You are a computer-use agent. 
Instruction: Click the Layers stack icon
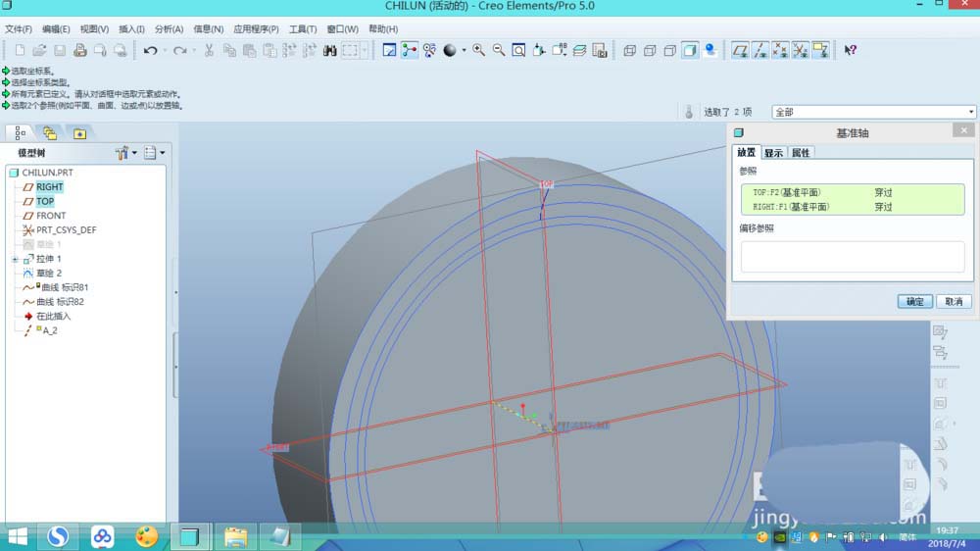579,50
